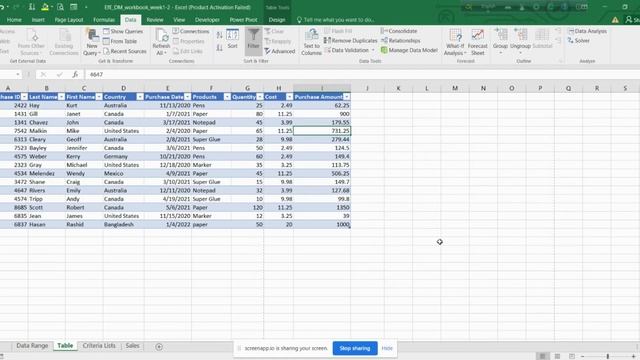The height and width of the screenshot is (360, 640).
Task: Click the Subtotal icon
Action: (542, 39)
